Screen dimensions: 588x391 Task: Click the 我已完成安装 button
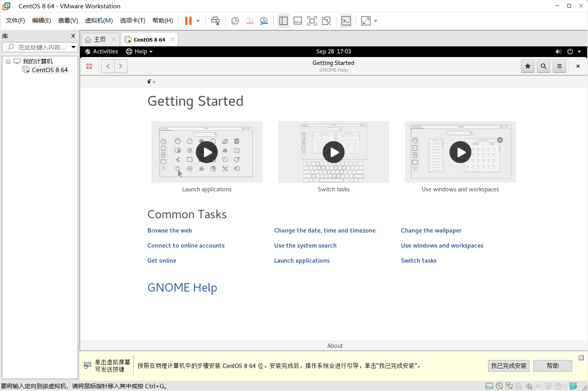pos(509,366)
